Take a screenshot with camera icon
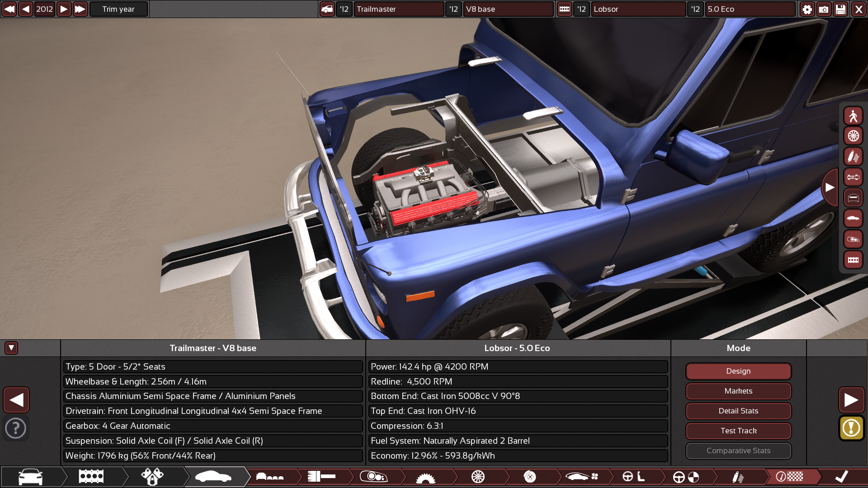The height and width of the screenshot is (488, 868). tap(824, 9)
